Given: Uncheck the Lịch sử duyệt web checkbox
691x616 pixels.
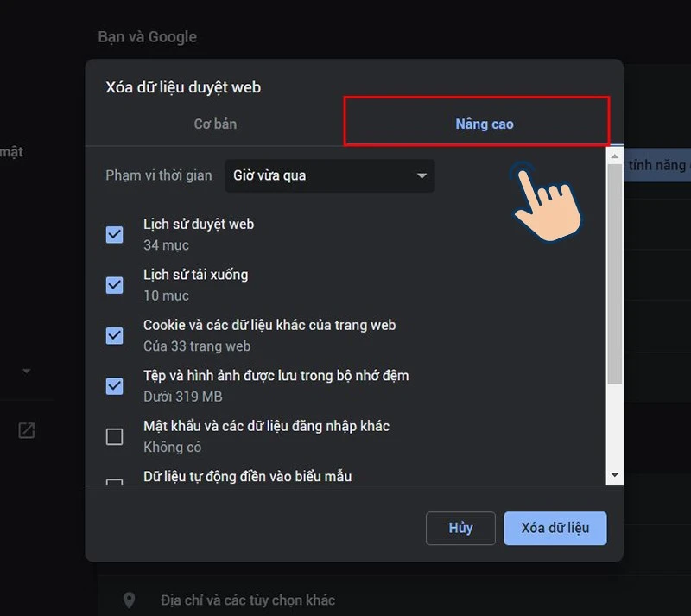Looking at the screenshot, I should coord(114,234).
